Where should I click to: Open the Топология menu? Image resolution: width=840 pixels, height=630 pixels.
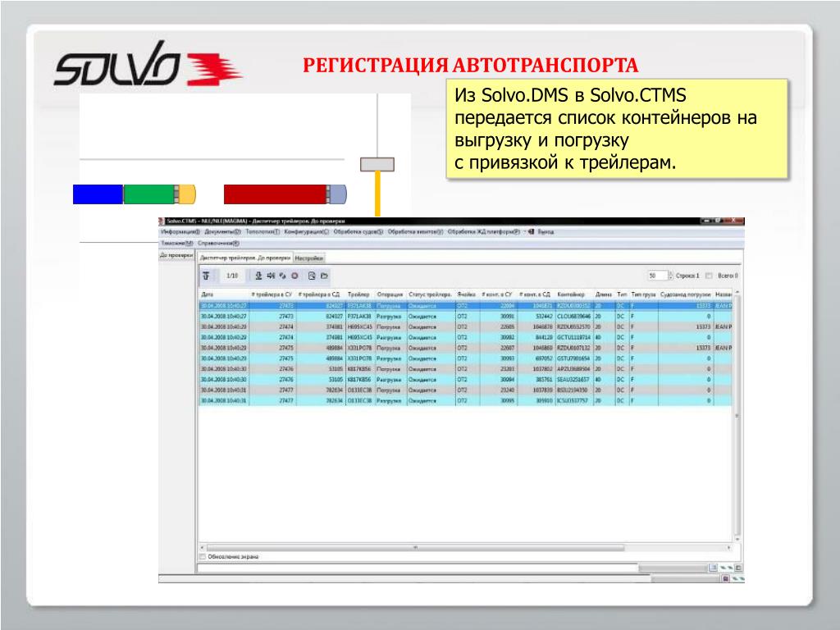click(x=262, y=232)
